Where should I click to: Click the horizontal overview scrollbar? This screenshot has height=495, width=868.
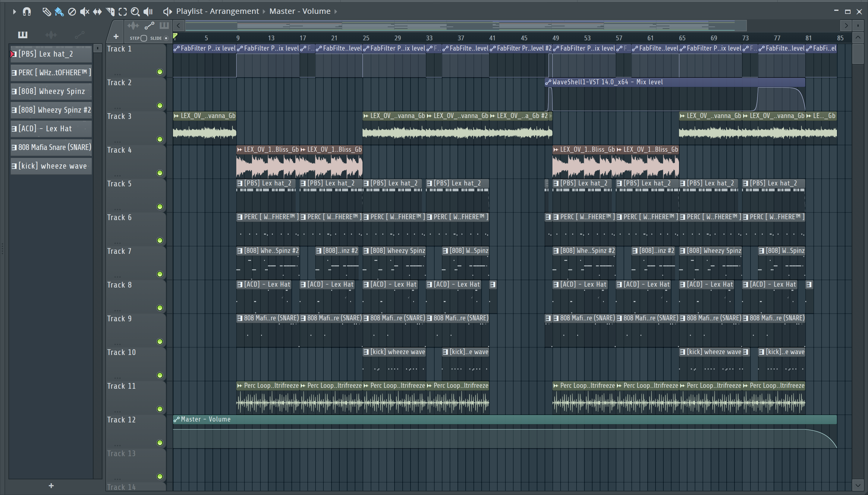(x=465, y=26)
